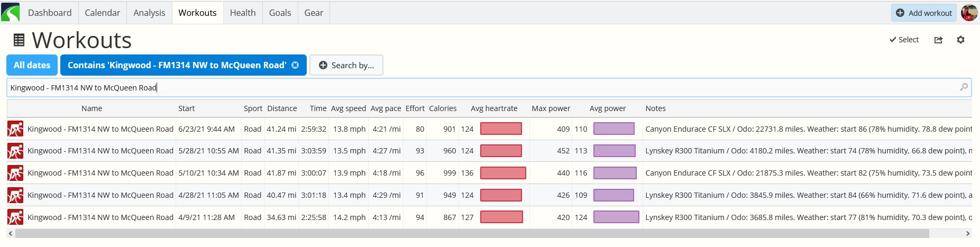980x247 pixels.
Task: Open the Health tab
Action: (243, 13)
